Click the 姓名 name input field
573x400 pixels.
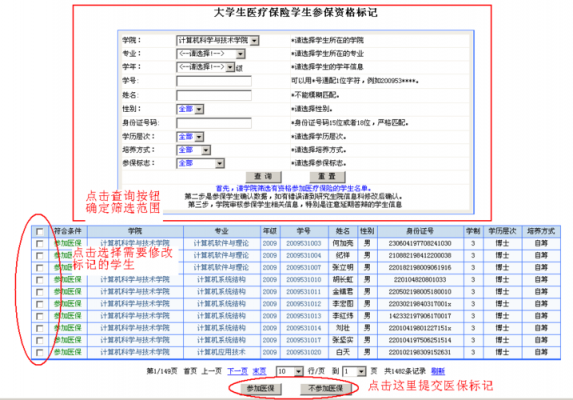pyautogui.click(x=214, y=95)
